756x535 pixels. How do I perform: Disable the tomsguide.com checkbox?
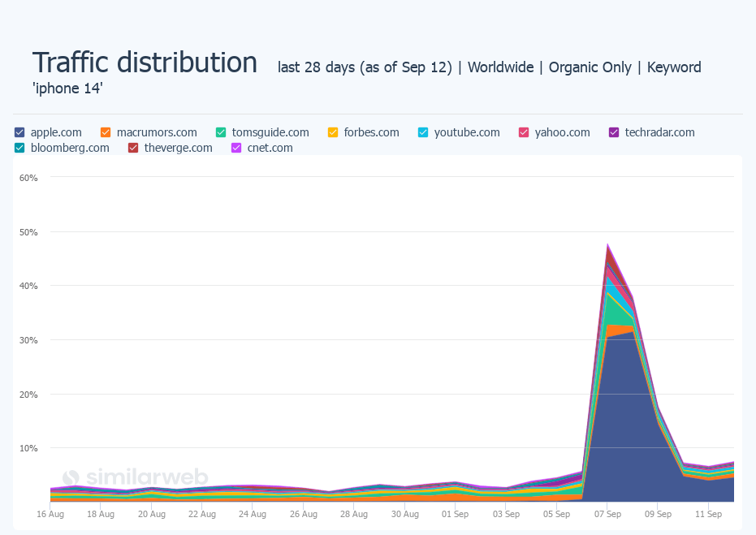coord(221,132)
